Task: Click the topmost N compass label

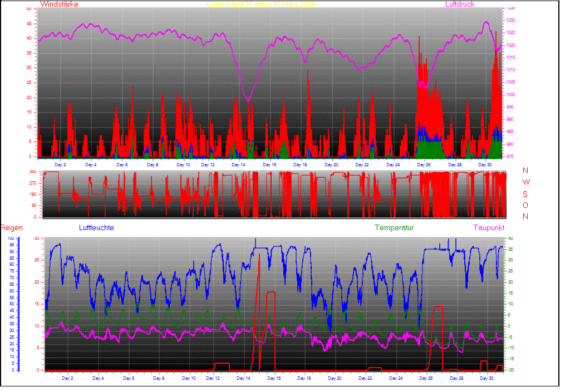Action: (x=525, y=171)
